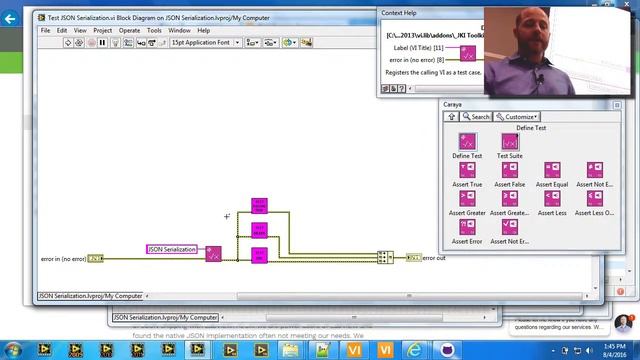The width and height of the screenshot is (640, 360).
Task: Click the middle pink test subVI node
Action: (x=259, y=231)
